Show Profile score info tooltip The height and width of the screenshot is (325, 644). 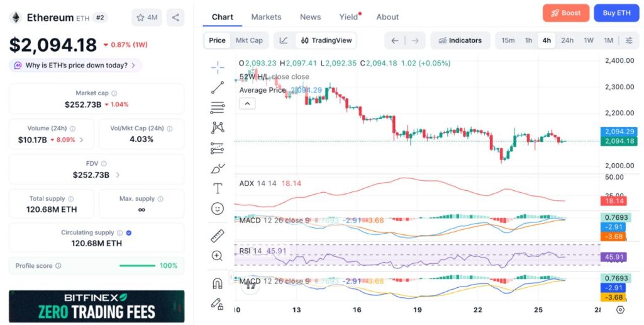(x=58, y=266)
